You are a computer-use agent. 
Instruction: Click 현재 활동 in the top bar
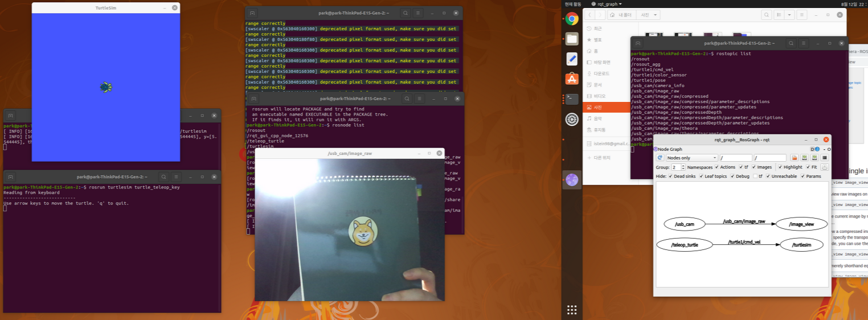point(572,3)
